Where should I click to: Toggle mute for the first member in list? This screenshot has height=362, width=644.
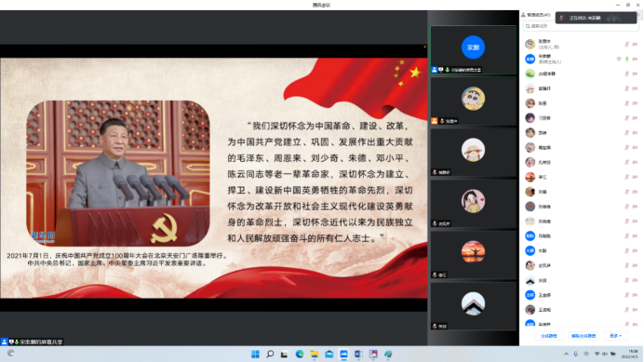tap(626, 45)
